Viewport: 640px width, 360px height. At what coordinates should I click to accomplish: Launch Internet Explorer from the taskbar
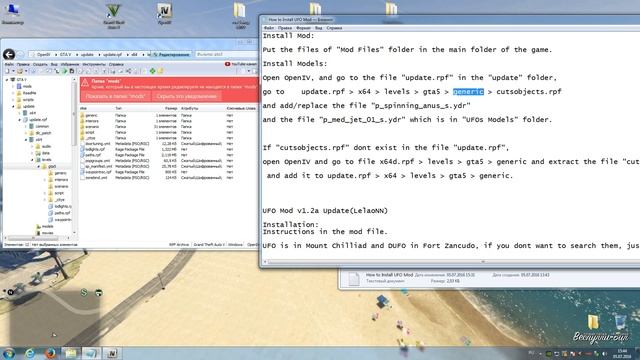[29, 353]
